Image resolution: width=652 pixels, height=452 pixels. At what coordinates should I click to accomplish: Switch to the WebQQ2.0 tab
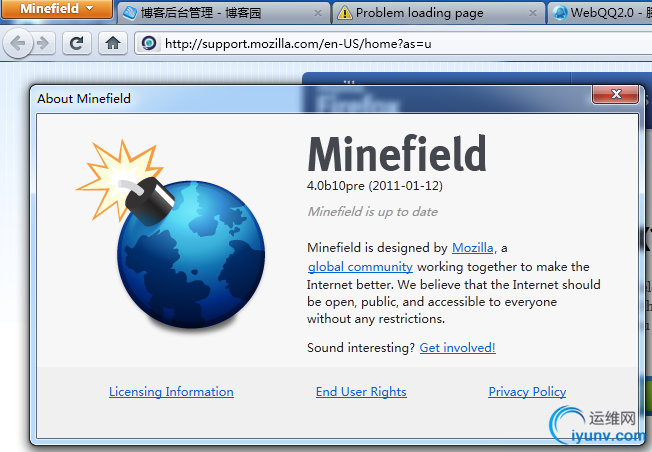coord(600,13)
